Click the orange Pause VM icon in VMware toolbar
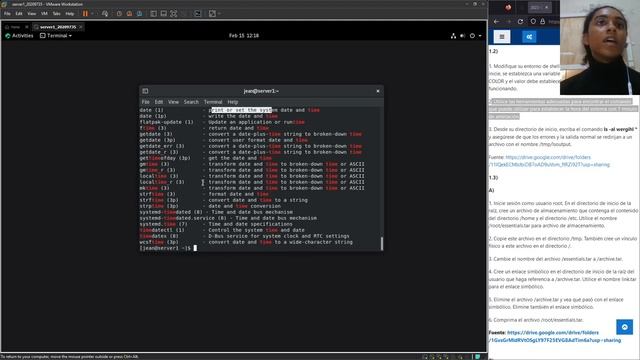The width and height of the screenshot is (640, 360). (x=85, y=13)
